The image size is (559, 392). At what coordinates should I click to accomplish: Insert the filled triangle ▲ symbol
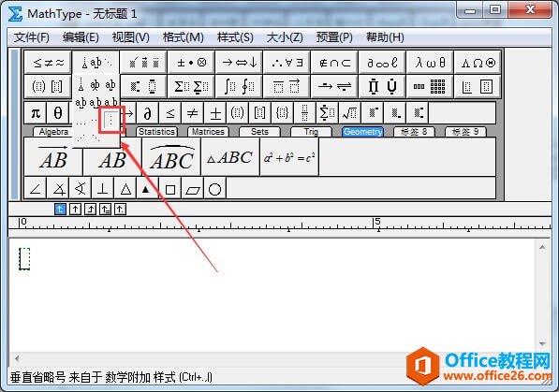coord(146,188)
